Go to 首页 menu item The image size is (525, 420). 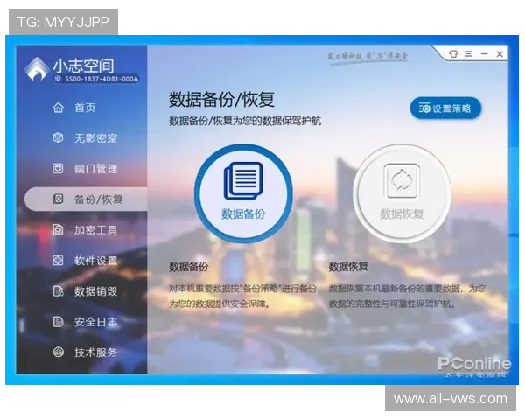click(x=85, y=108)
